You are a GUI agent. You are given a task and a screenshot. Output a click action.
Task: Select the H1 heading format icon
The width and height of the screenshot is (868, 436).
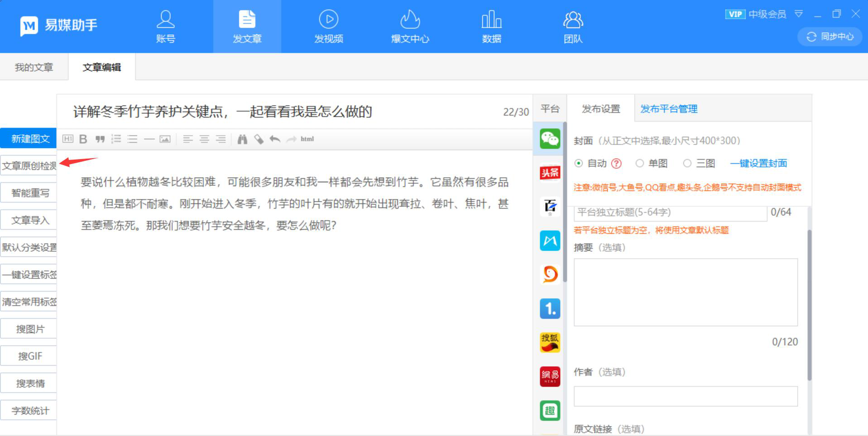tap(68, 139)
